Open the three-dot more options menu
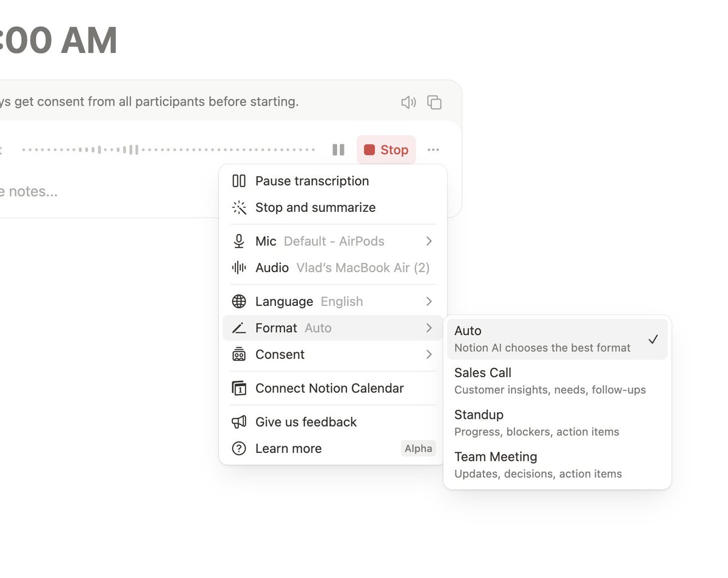 [433, 150]
